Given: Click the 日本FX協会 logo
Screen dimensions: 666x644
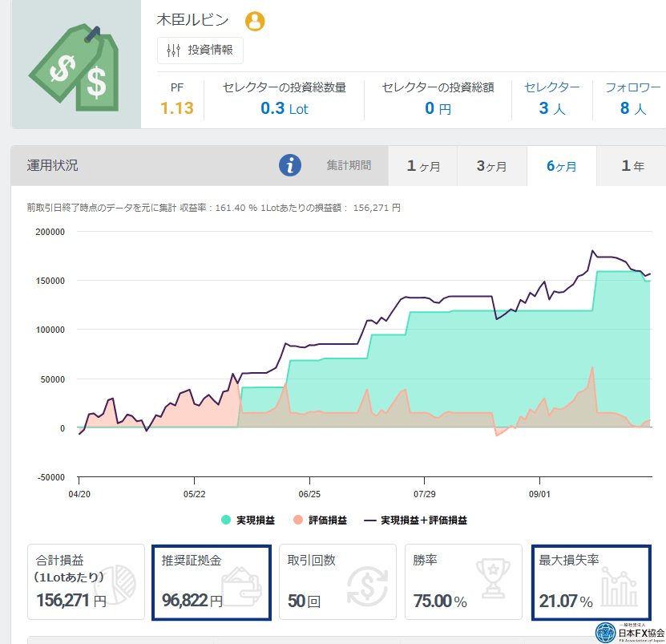Looking at the screenshot, I should pos(630,633).
